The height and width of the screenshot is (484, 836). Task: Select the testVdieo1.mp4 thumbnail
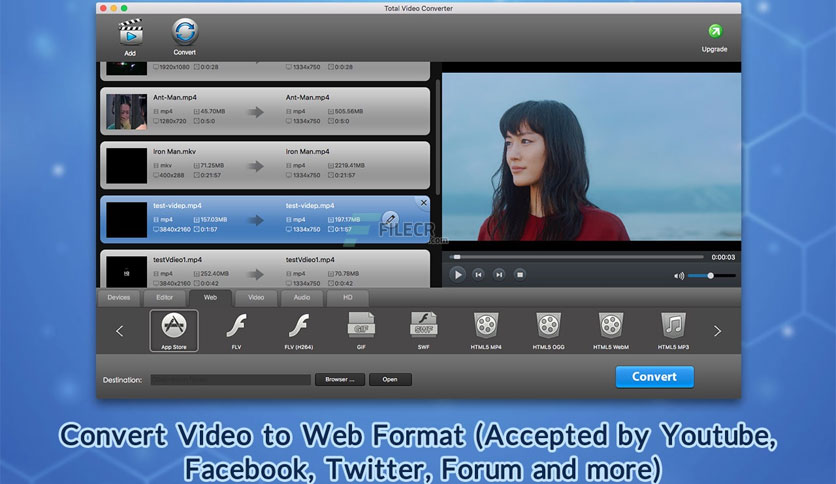tap(126, 272)
